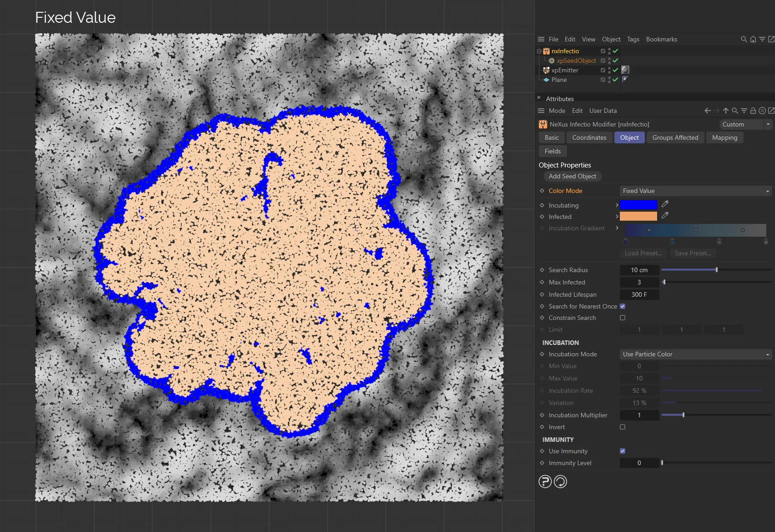Click the search icon in Object Manager
Screen dimensions: 775x532
click(x=744, y=40)
